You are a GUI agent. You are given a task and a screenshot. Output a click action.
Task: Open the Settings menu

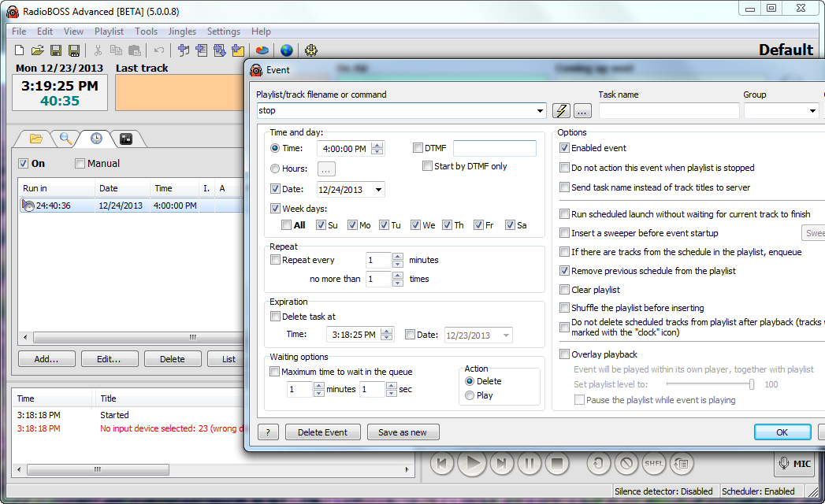click(x=224, y=31)
